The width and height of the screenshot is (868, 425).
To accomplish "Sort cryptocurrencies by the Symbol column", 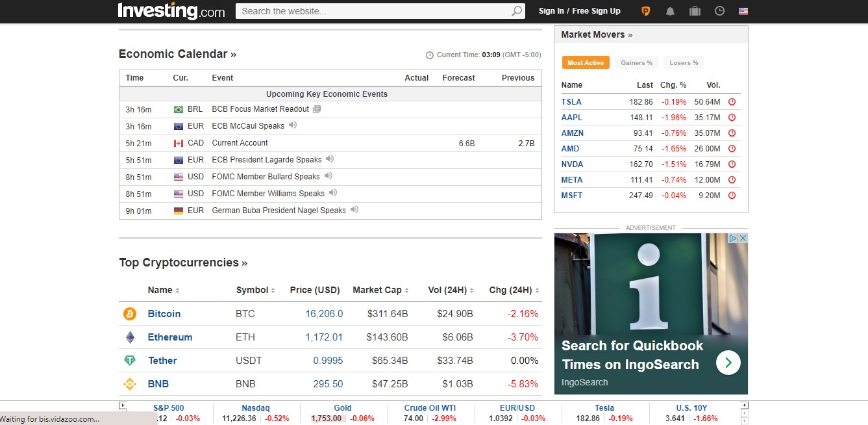I will 256,290.
